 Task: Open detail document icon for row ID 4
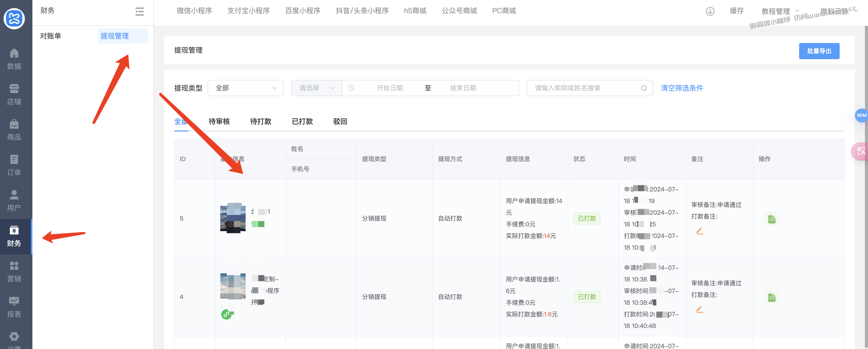[772, 297]
